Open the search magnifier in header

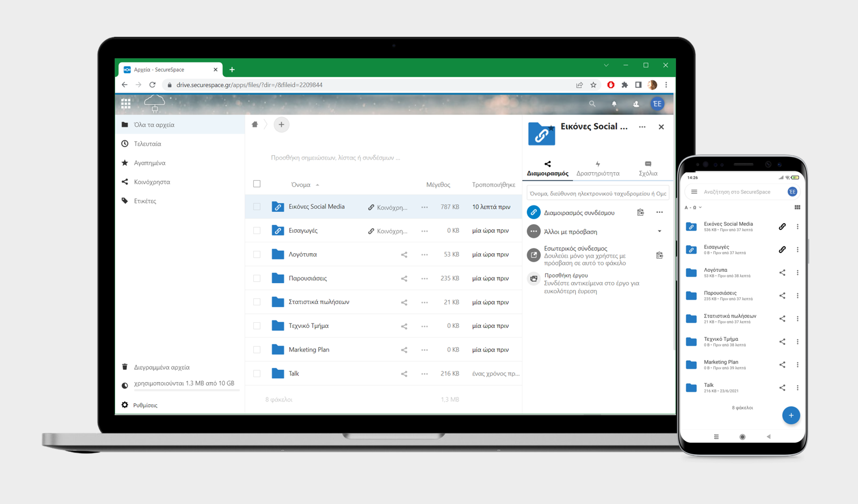[x=592, y=104]
